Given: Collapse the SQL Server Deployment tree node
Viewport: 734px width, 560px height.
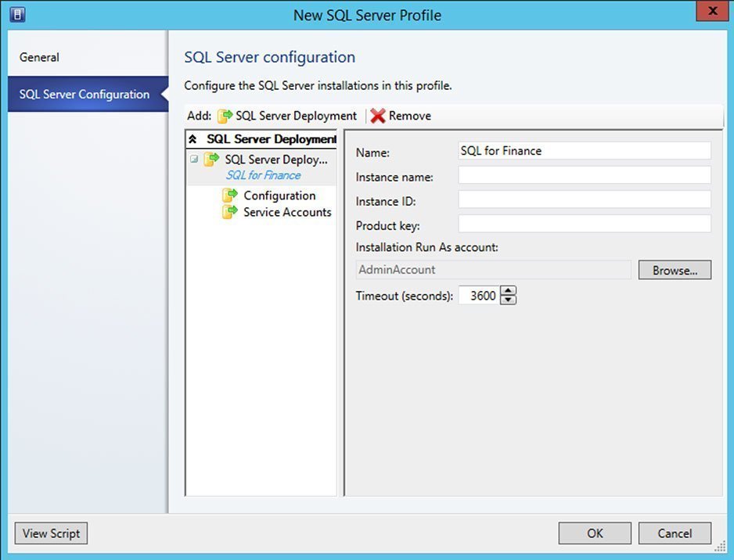Looking at the screenshot, I should [193, 160].
